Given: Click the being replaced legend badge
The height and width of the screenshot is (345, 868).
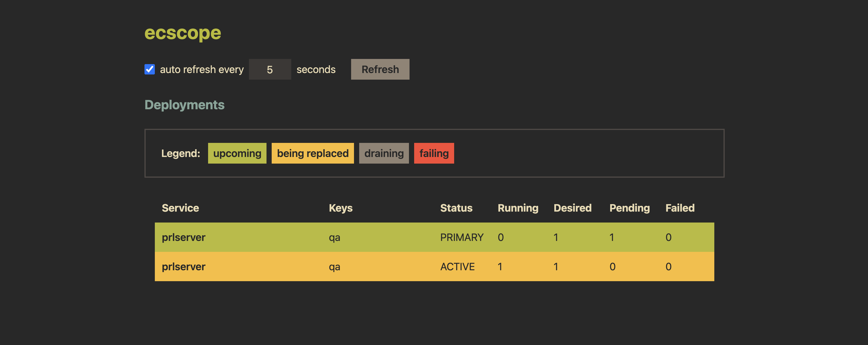Looking at the screenshot, I should [312, 153].
